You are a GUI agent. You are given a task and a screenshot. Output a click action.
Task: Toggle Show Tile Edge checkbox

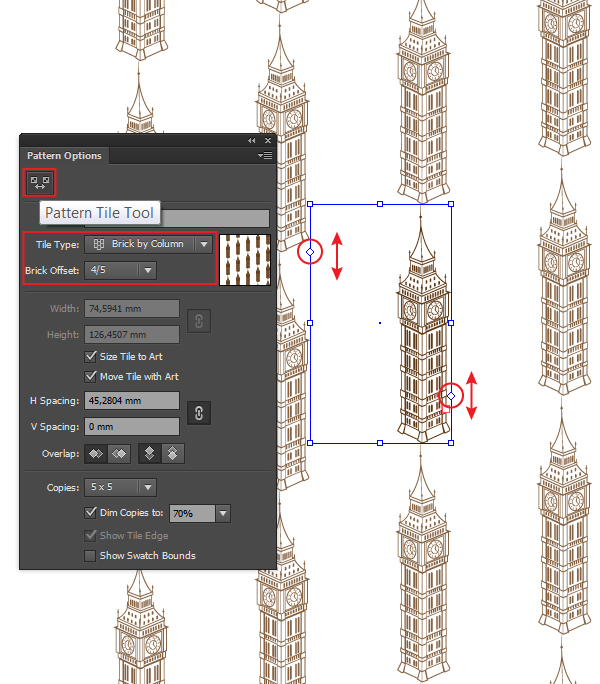pos(90,536)
